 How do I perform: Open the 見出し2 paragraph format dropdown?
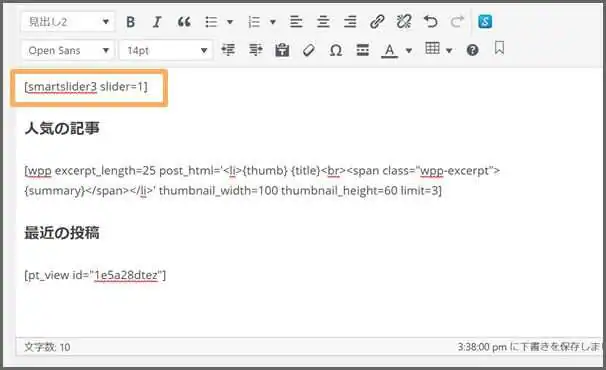click(68, 22)
